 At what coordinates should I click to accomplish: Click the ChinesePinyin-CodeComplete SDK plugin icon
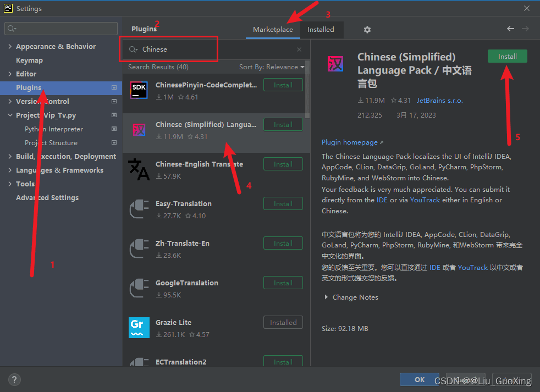pyautogui.click(x=139, y=90)
